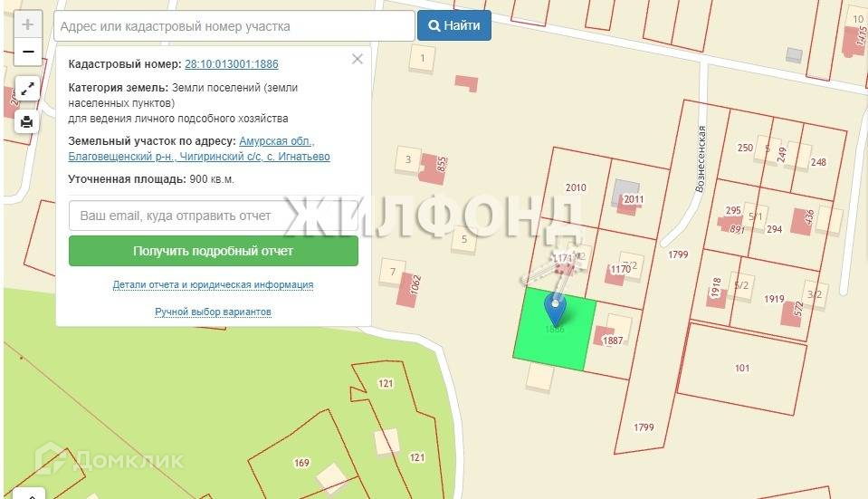Click house number 5 marker
Viewport: 868px width, 499px height.
[x=464, y=239]
